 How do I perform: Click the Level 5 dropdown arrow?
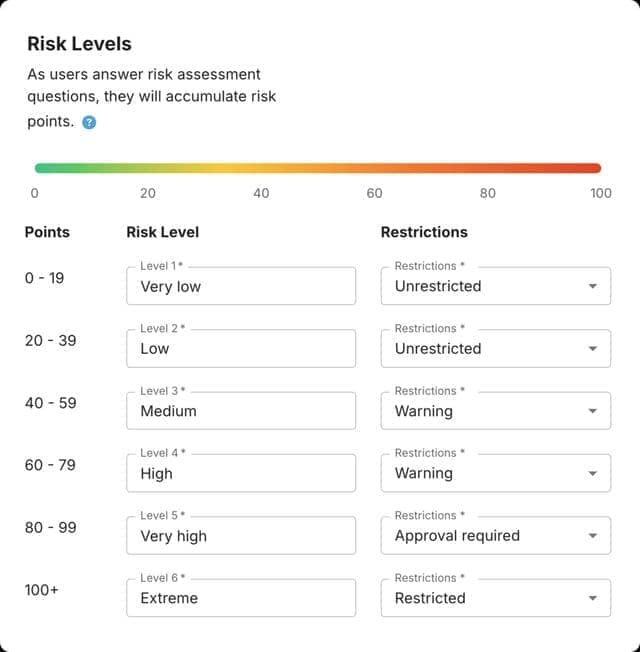point(593,536)
